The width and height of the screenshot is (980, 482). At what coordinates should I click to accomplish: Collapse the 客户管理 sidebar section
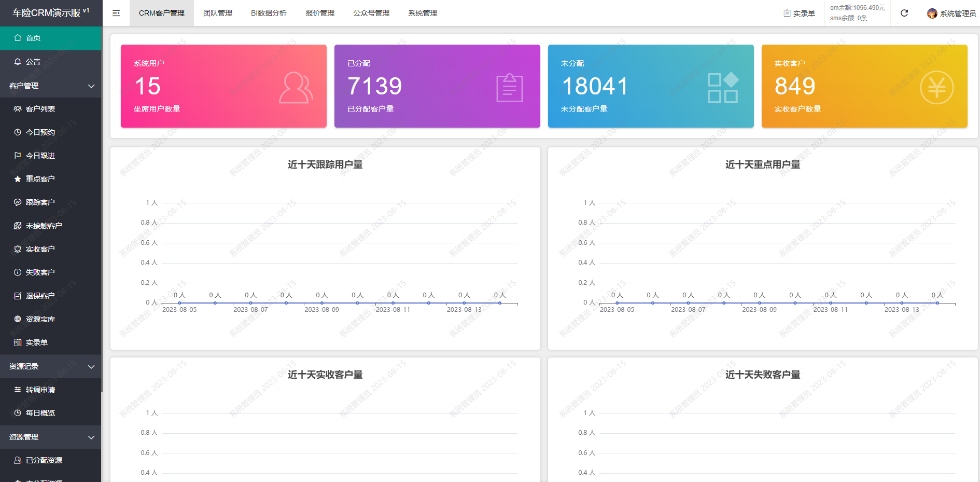point(91,86)
